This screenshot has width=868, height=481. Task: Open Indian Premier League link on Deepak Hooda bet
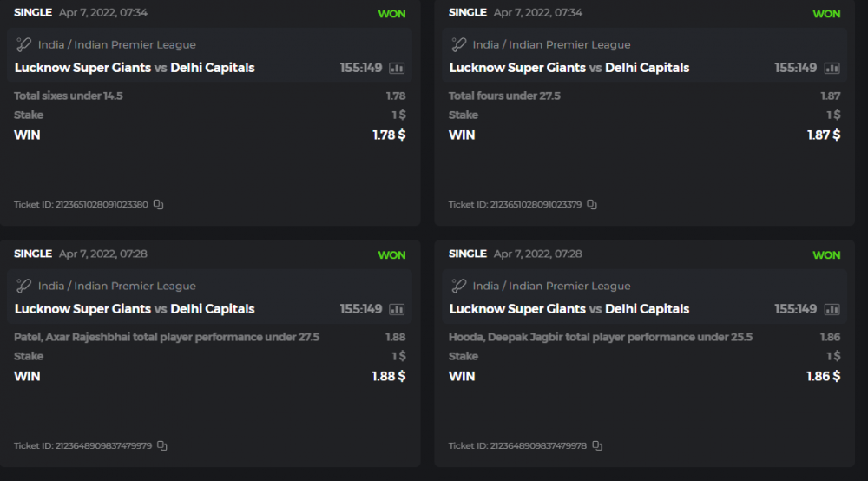tap(569, 286)
